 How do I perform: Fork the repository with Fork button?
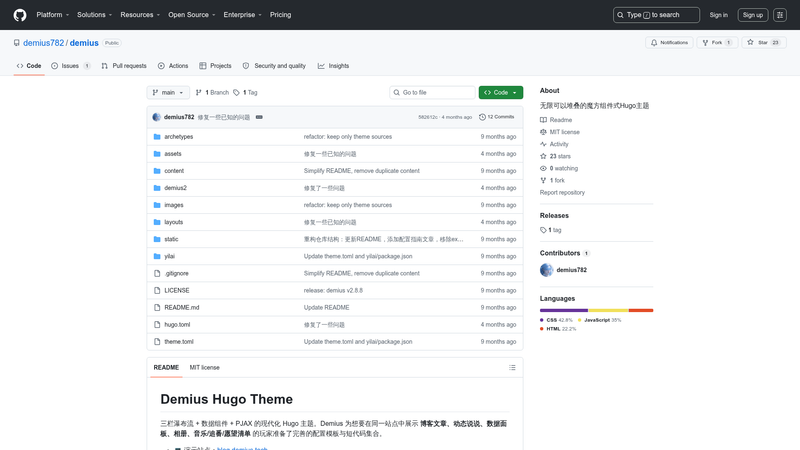click(x=717, y=43)
